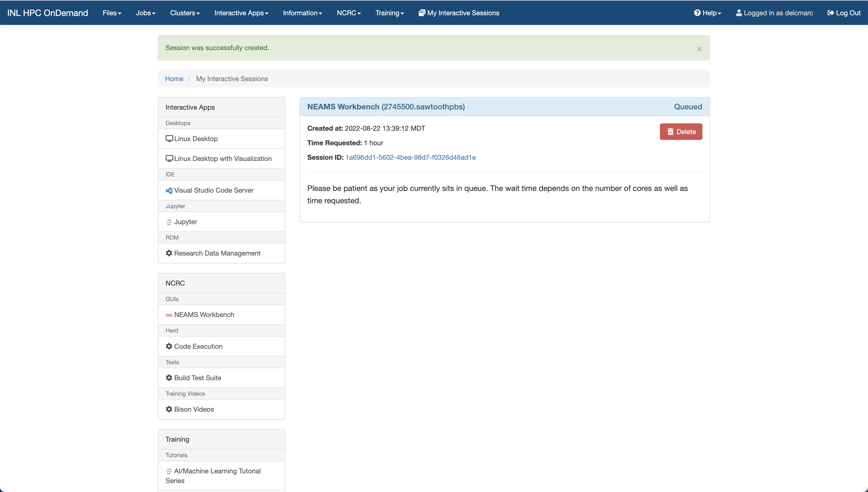
Task: Click the Visual Studio Code Server icon
Action: (x=169, y=191)
